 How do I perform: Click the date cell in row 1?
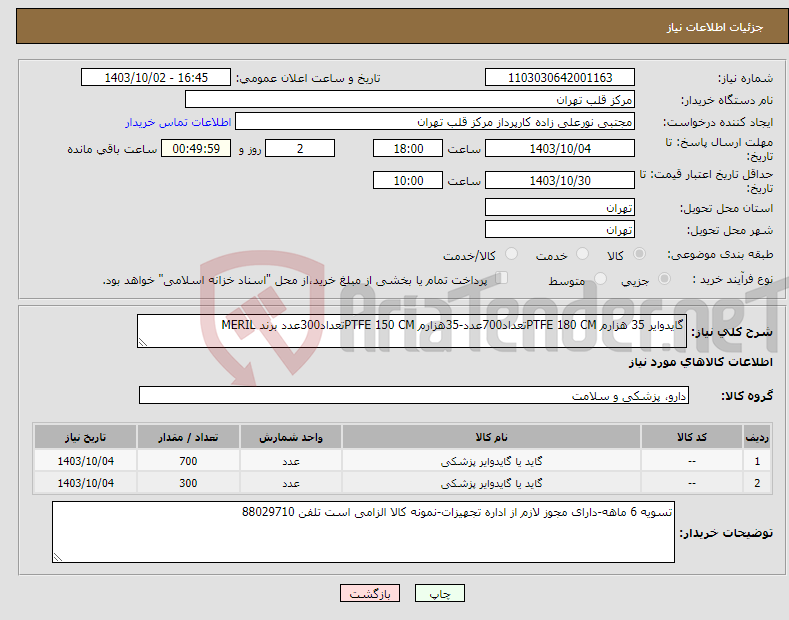[86, 460]
